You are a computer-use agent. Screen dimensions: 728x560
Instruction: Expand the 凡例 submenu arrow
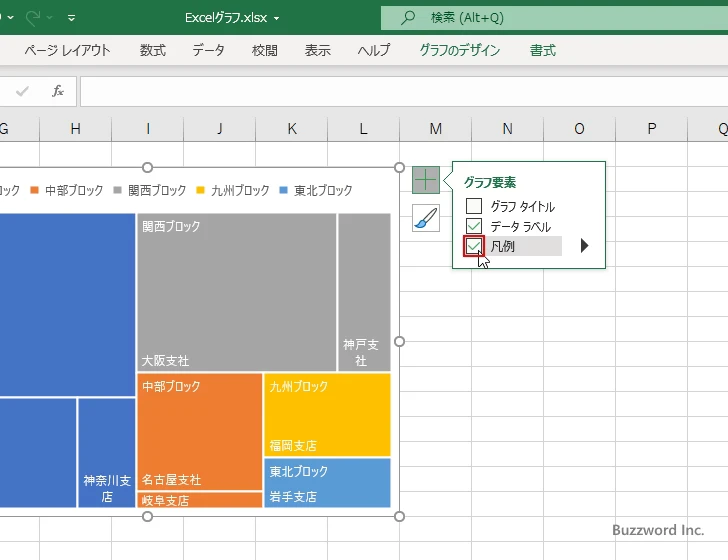coord(585,246)
